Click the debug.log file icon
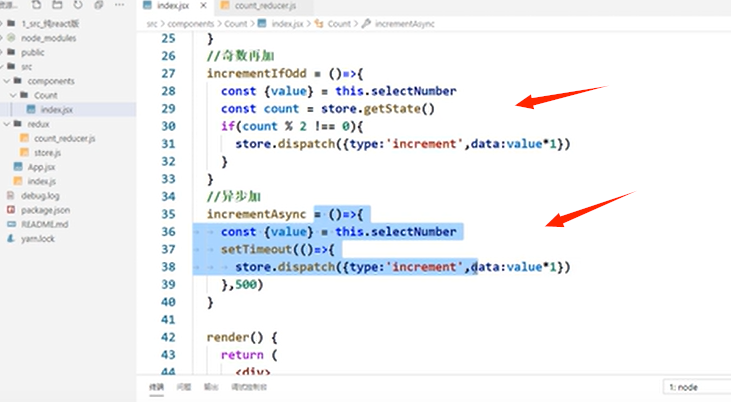Image resolution: width=731 pixels, height=402 pixels. point(11,195)
